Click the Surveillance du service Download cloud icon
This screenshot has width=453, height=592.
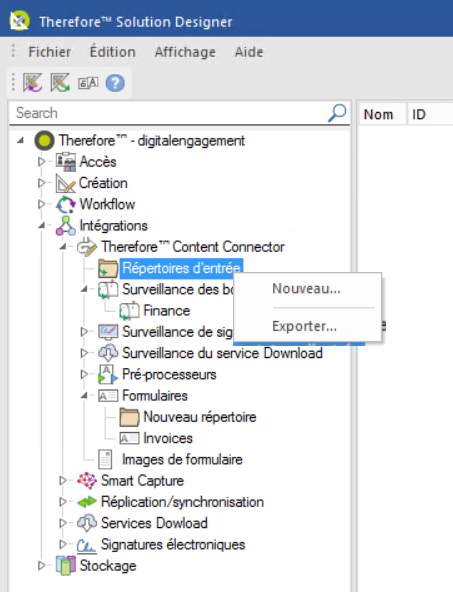(108, 353)
